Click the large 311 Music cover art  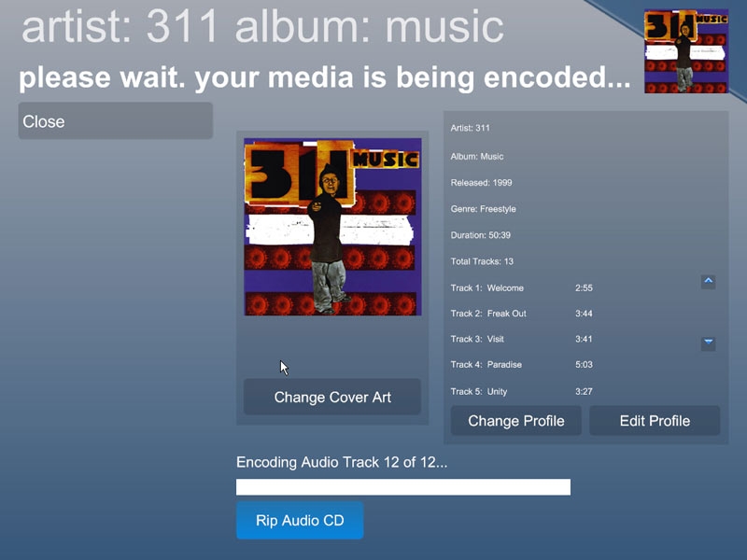332,227
